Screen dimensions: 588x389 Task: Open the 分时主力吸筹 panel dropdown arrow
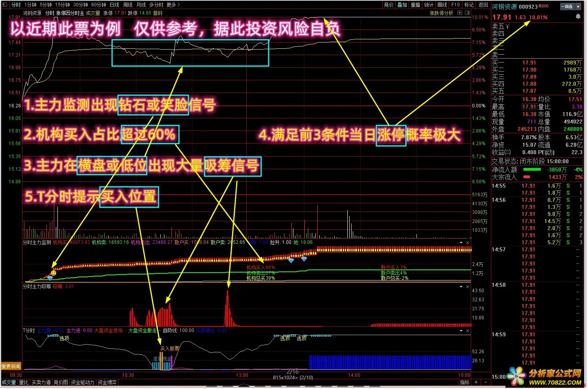461,287
